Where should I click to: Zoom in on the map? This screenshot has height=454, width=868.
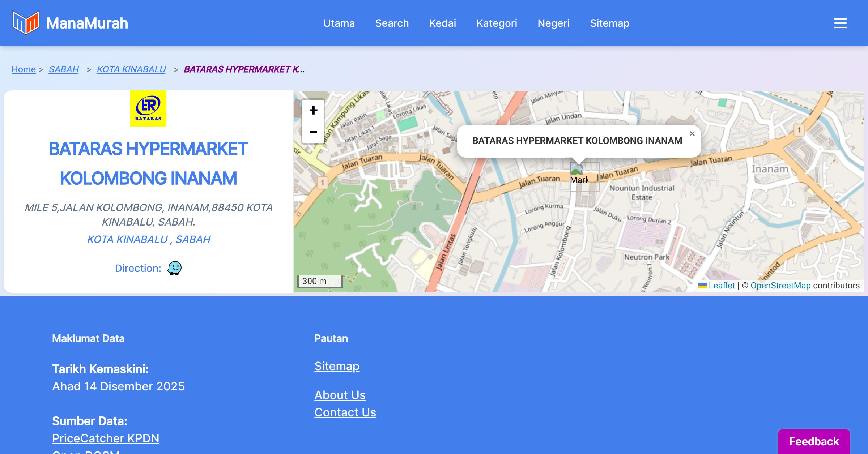pyautogui.click(x=313, y=111)
